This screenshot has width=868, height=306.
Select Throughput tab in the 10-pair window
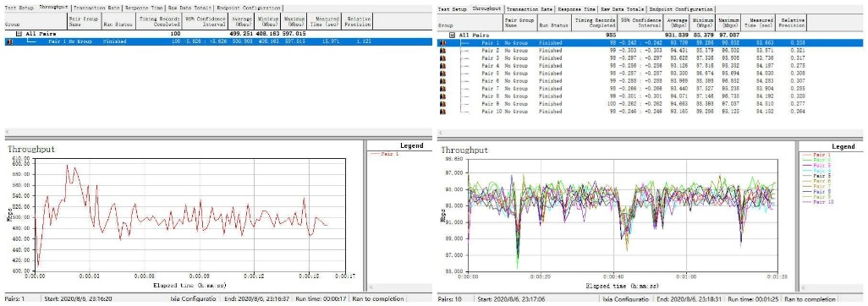(486, 8)
